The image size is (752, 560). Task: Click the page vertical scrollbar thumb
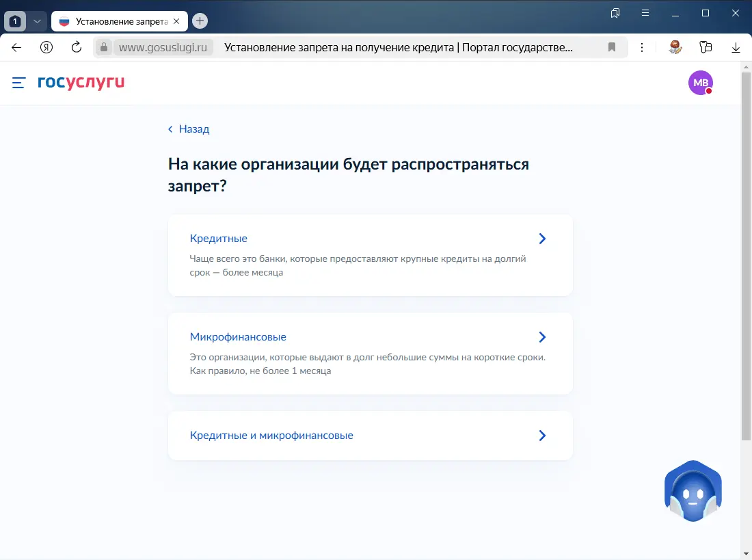pos(746,256)
